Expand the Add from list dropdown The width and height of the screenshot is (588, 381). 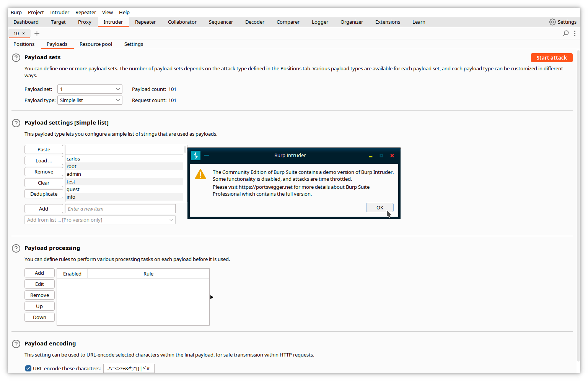100,220
